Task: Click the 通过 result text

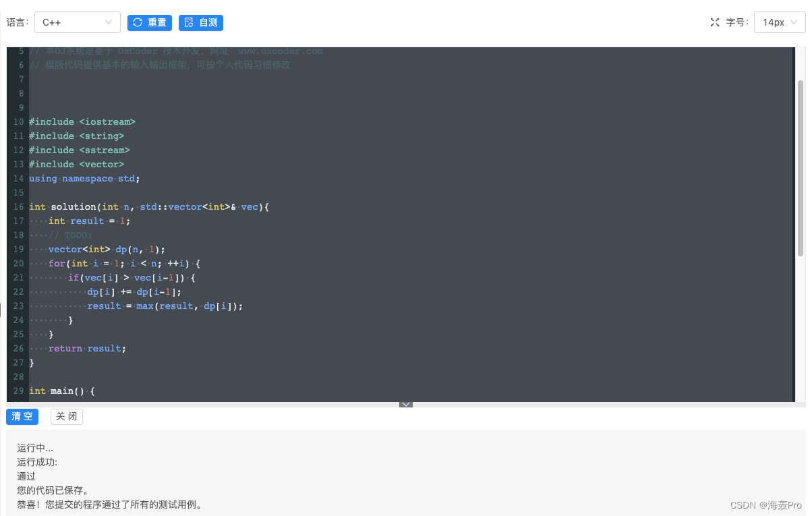Action: pyautogui.click(x=26, y=476)
